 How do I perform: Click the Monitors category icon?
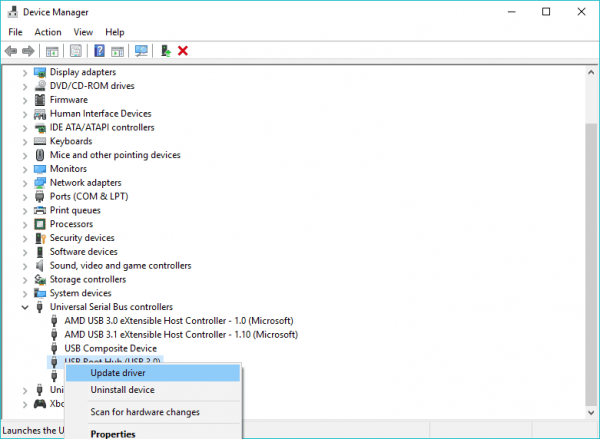(x=40, y=169)
